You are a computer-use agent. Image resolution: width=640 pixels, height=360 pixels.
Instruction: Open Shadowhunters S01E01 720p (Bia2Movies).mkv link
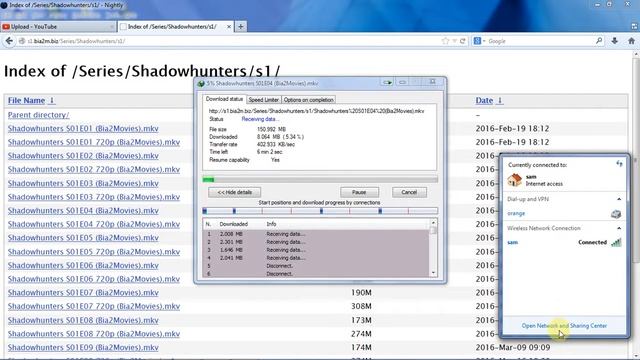point(94,142)
